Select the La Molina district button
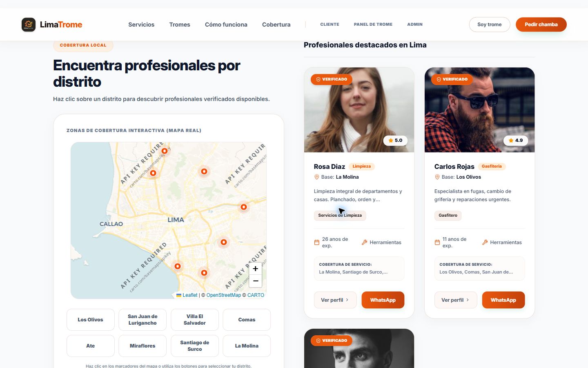Screen dimensions: 588x368 (x=247, y=346)
